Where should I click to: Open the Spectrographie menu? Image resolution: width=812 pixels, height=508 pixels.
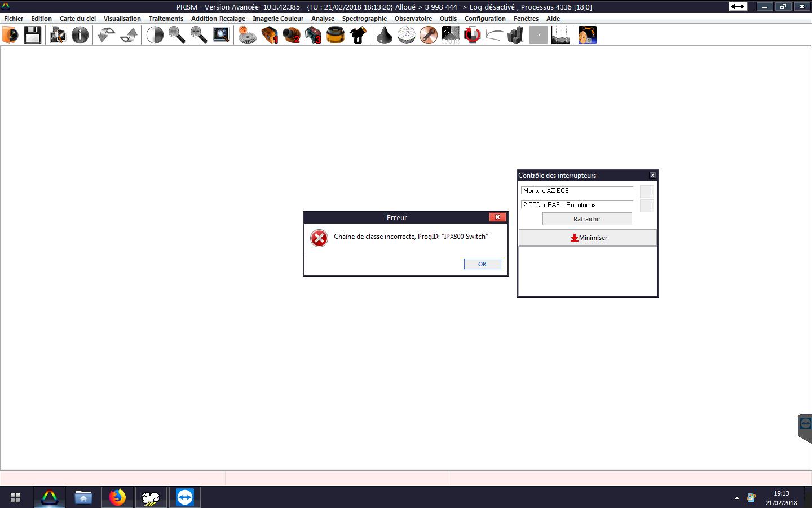(x=364, y=19)
